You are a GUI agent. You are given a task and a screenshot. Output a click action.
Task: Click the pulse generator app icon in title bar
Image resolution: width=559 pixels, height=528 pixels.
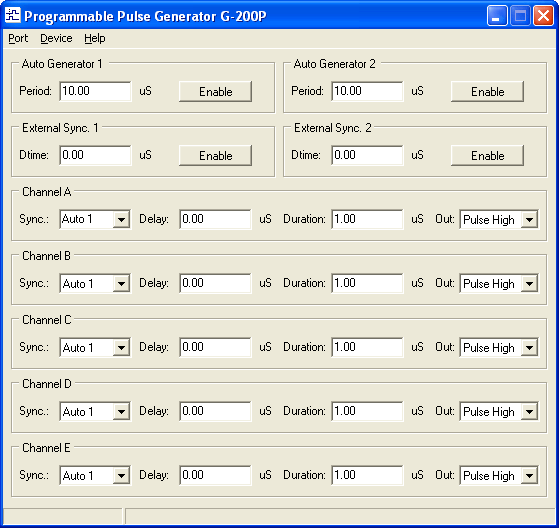pos(13,15)
